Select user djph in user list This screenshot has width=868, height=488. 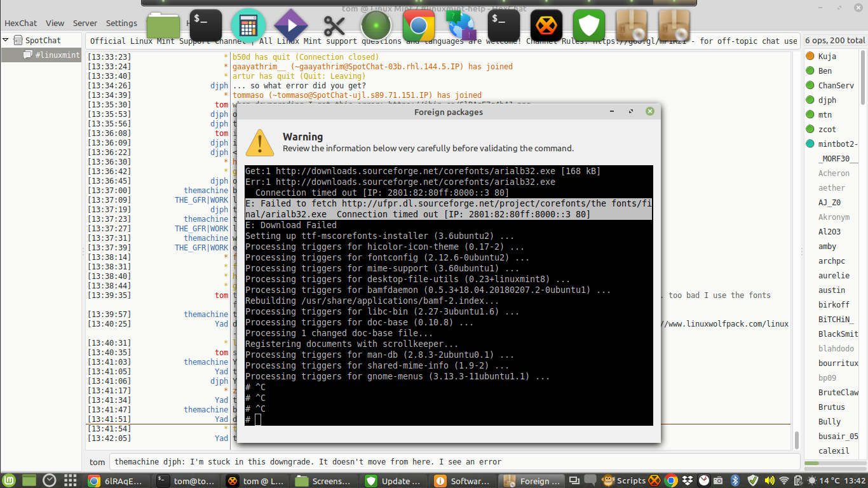[x=832, y=100]
